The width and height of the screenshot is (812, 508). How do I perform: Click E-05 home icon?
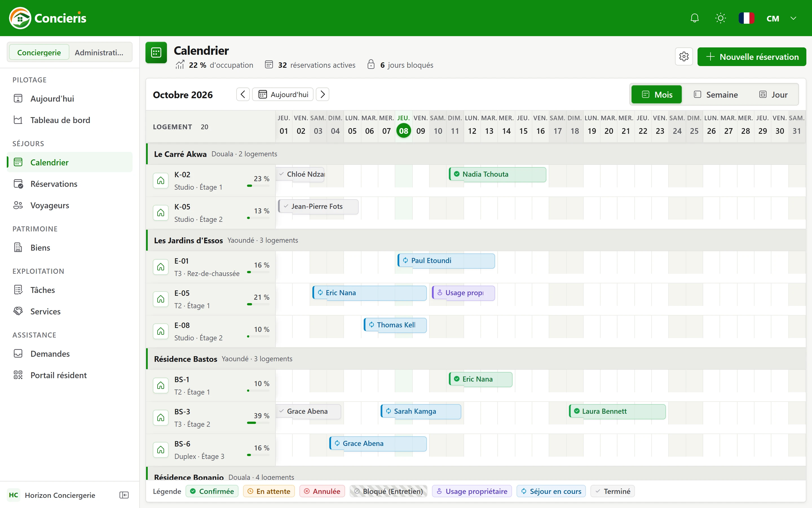[x=161, y=299]
